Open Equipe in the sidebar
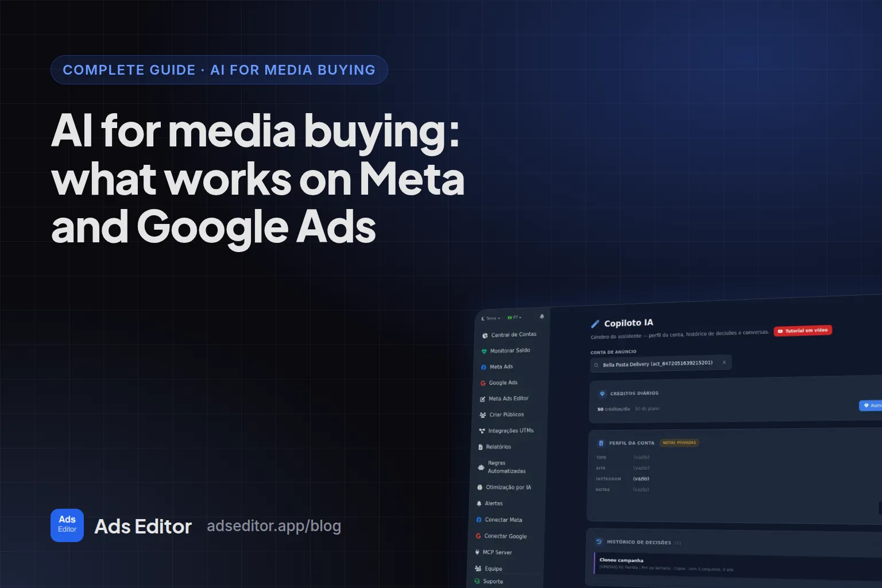This screenshot has width=882, height=588. (488, 568)
